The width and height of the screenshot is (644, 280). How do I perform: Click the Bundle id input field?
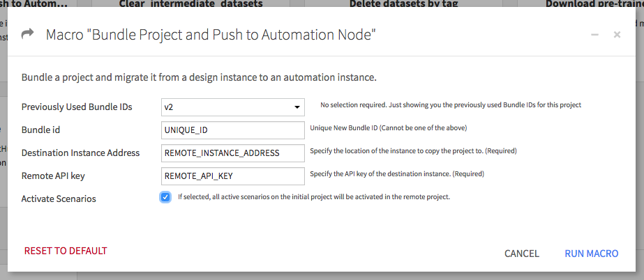(233, 130)
